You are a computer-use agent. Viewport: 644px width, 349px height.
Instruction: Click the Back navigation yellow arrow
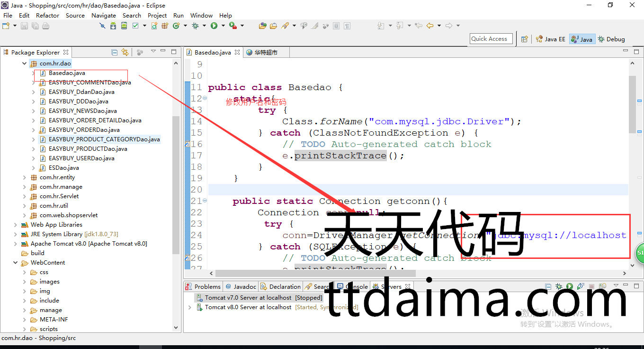(x=430, y=26)
